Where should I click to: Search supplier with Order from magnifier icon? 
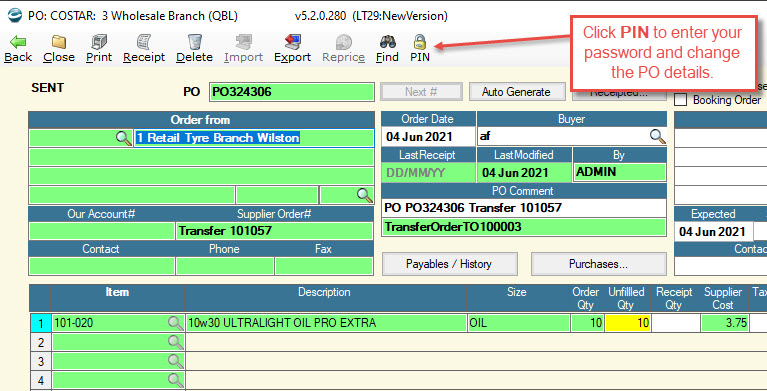click(x=123, y=138)
